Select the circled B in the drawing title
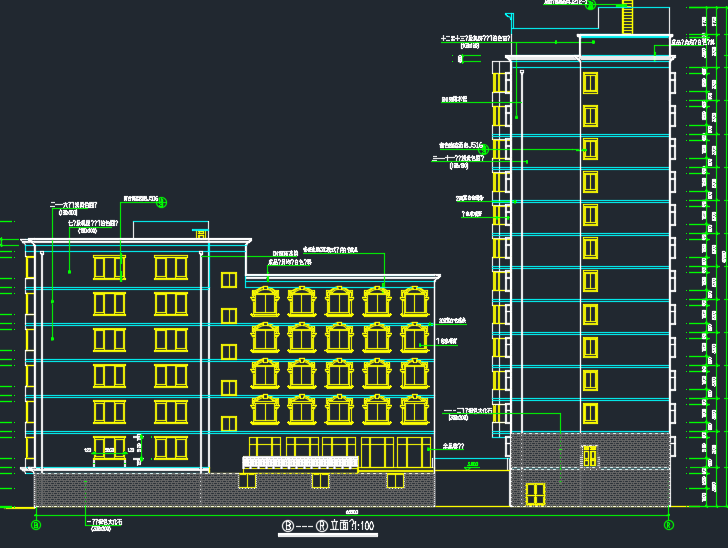 pos(288,526)
